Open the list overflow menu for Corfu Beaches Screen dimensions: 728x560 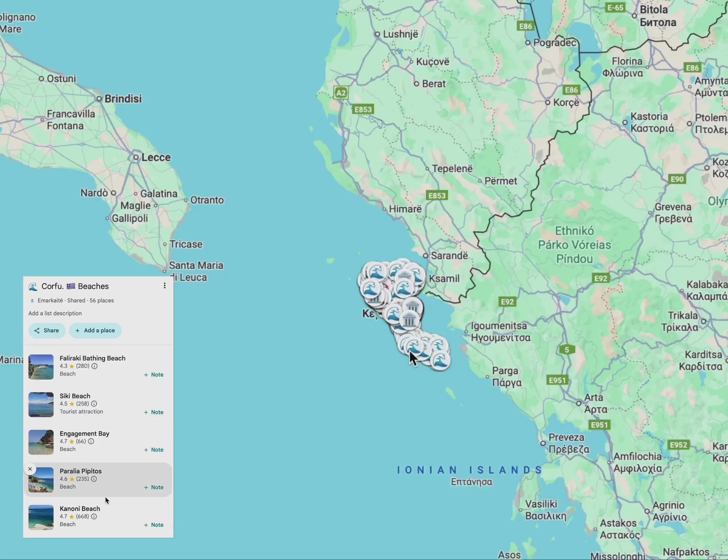pos(164,286)
